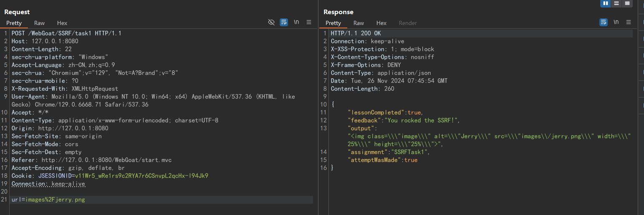This screenshot has width=644, height=215.
Task: Click the img class jerry.png output string
Action: pyautogui.click(x=489, y=140)
